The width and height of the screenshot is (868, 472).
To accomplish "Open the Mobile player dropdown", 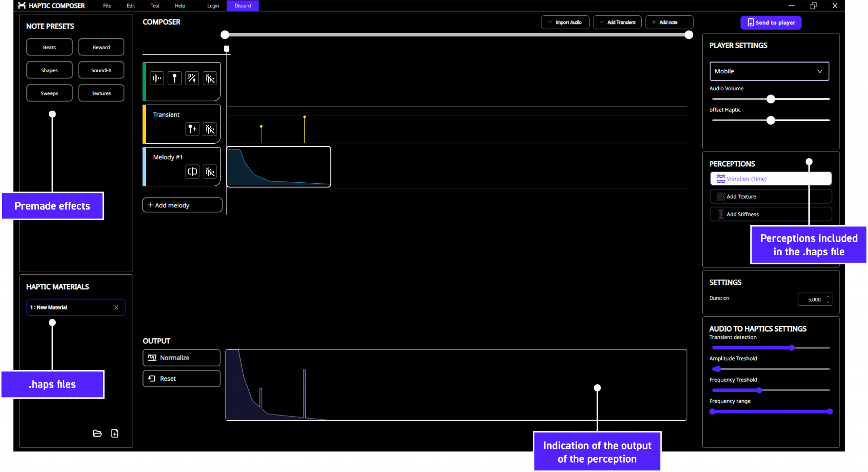I will point(769,71).
